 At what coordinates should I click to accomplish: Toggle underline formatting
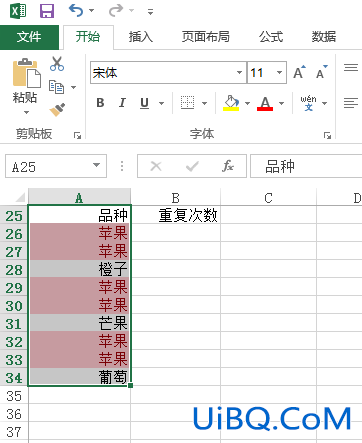tap(144, 103)
